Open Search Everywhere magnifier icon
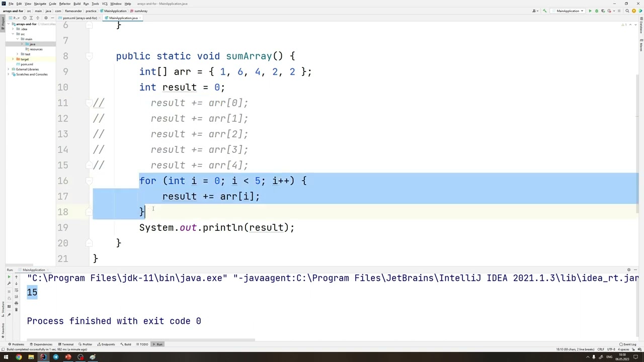 tap(627, 11)
